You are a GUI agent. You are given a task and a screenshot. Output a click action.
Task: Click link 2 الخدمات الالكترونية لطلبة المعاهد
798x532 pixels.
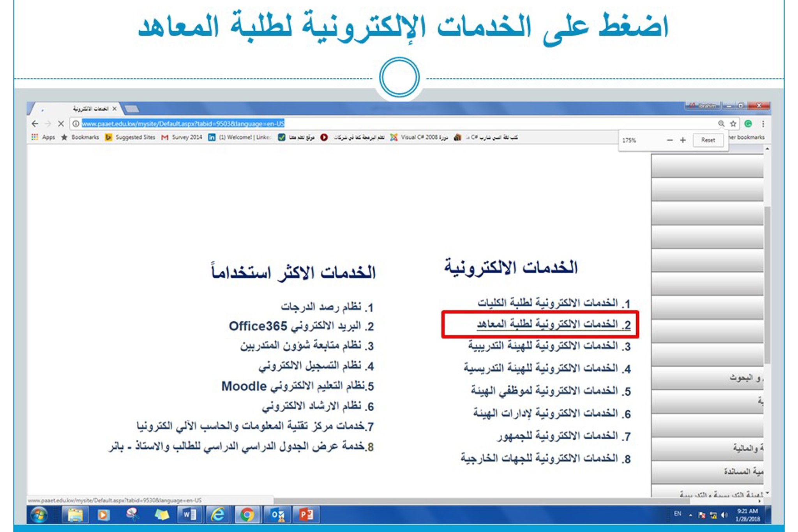553,324
